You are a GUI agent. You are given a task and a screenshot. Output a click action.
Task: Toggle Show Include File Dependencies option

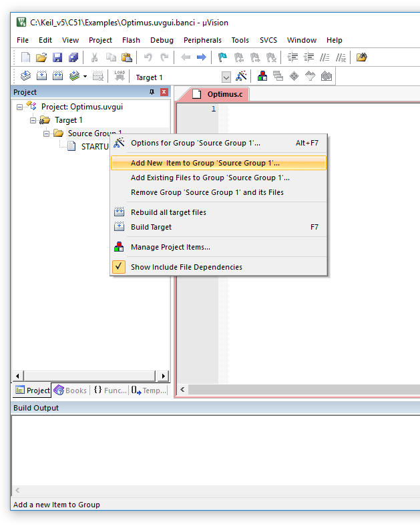tap(186, 267)
